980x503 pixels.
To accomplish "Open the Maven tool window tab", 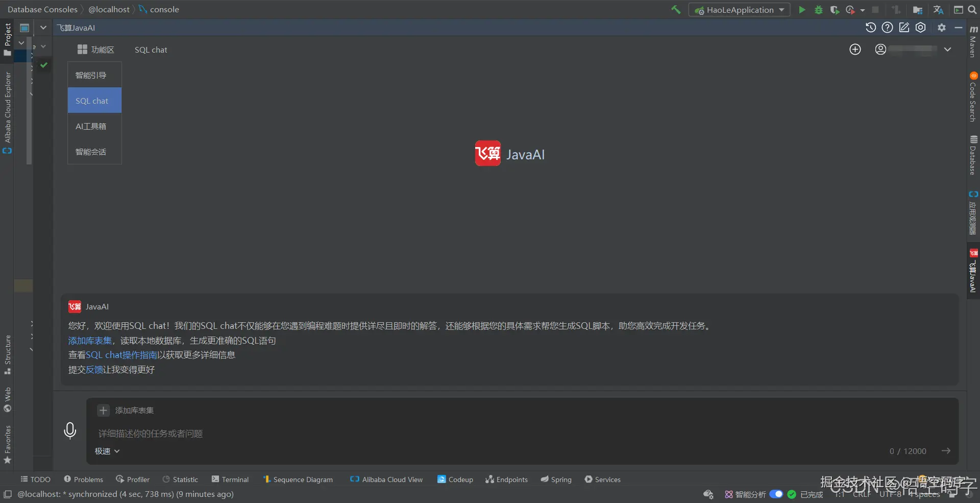I will point(973,42).
